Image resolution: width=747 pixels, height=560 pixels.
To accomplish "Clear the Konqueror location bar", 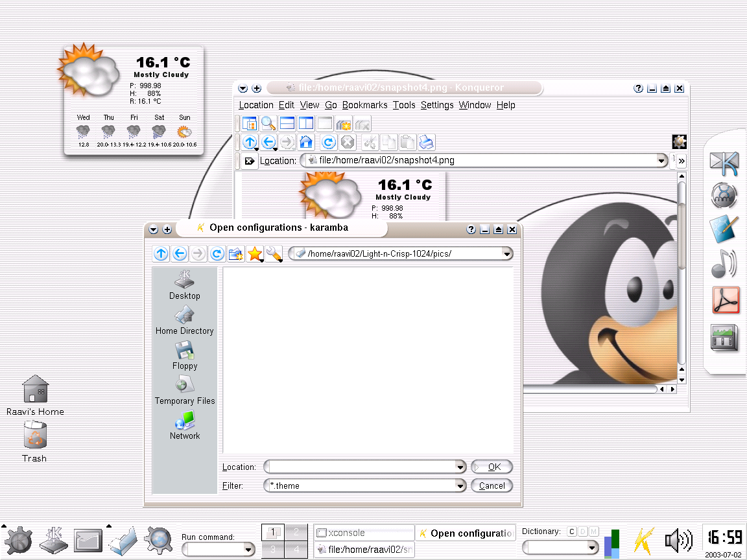I will tap(249, 161).
